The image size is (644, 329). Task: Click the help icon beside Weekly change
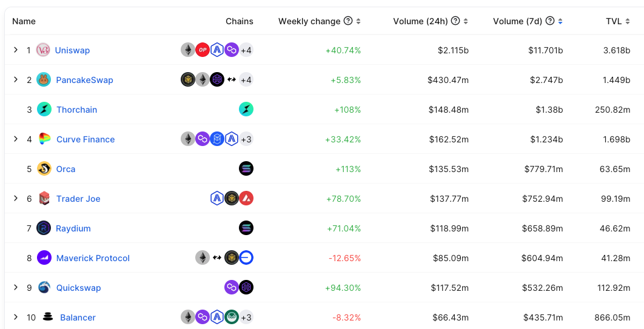point(348,21)
